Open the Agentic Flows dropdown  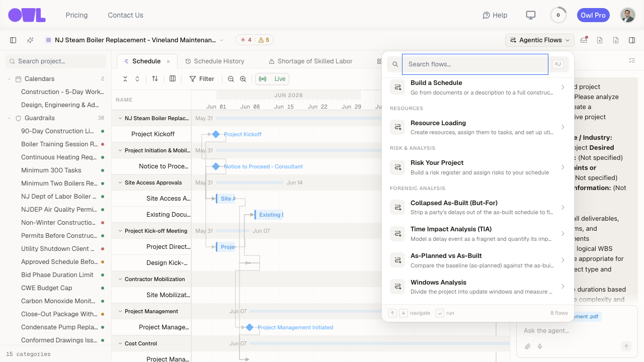point(540,40)
